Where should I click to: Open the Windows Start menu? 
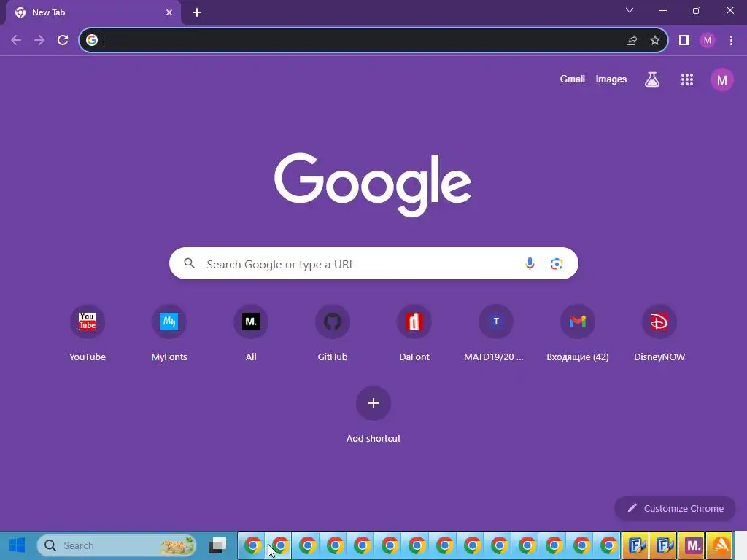(18, 545)
